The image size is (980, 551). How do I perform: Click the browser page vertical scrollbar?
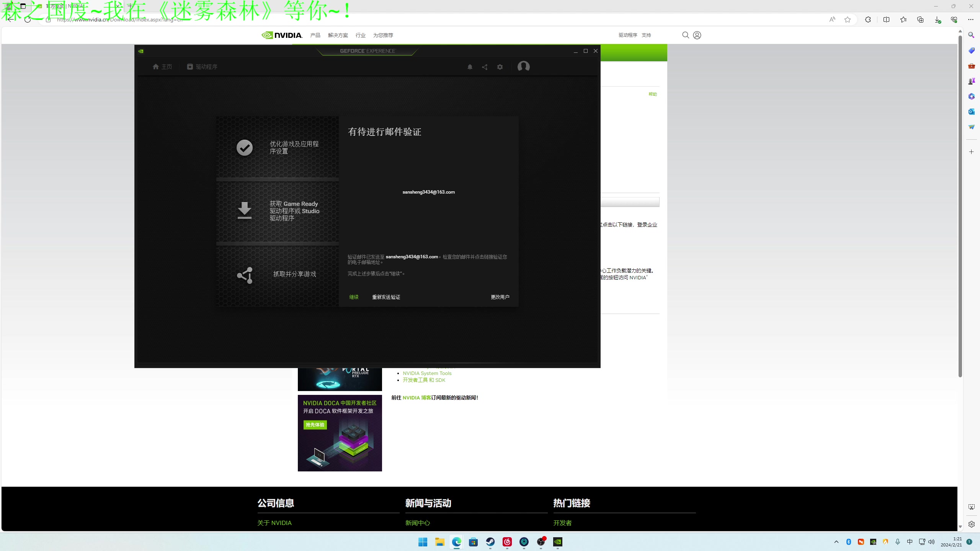pos(960,207)
